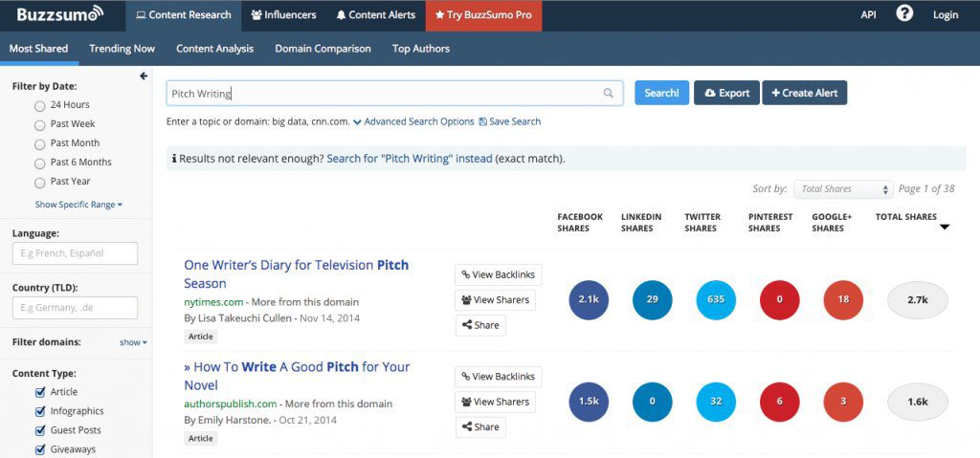Click the Create Alert button
The height and width of the screenshot is (458, 980).
[x=804, y=93]
